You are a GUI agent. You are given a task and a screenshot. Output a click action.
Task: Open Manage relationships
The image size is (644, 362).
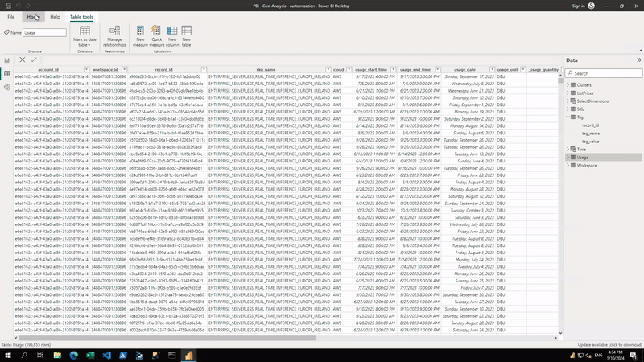[x=115, y=33]
